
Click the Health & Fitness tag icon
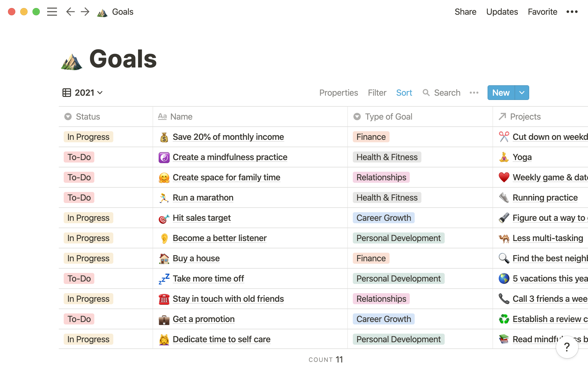[386, 157]
